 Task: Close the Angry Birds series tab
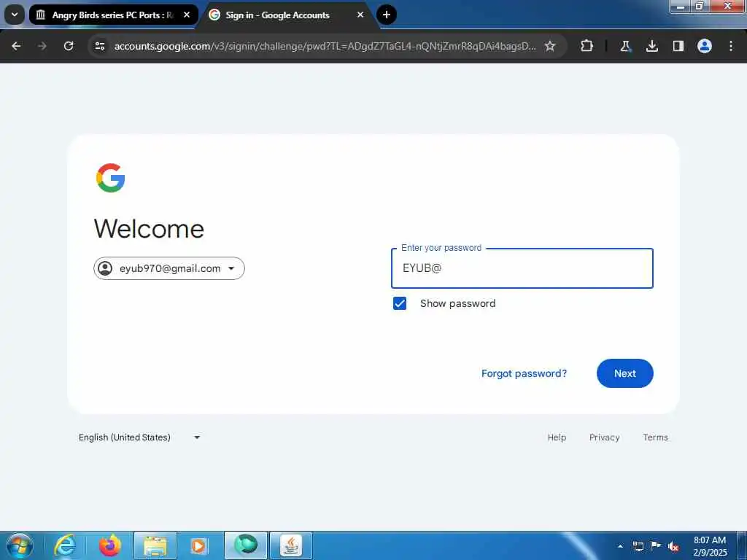pyautogui.click(x=187, y=15)
